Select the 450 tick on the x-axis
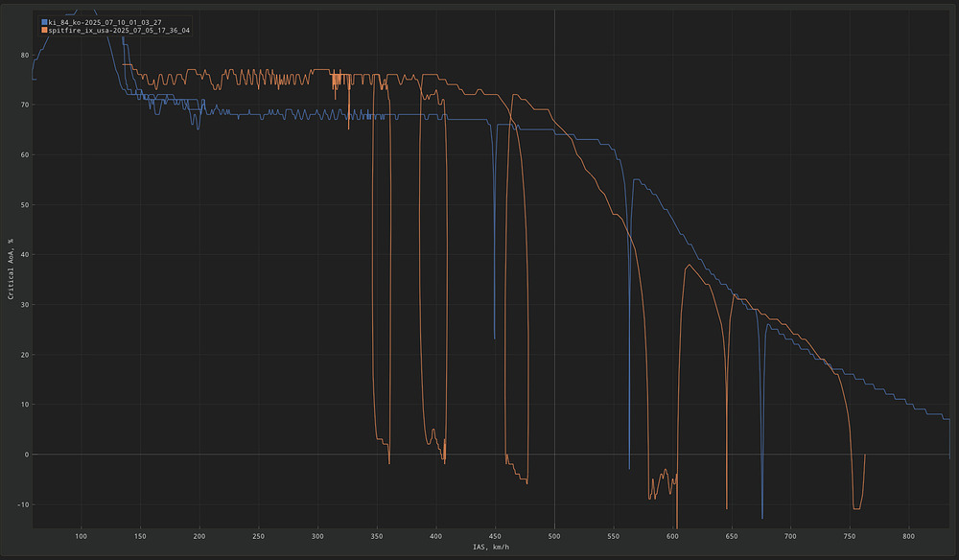This screenshot has width=959, height=560. click(x=495, y=535)
